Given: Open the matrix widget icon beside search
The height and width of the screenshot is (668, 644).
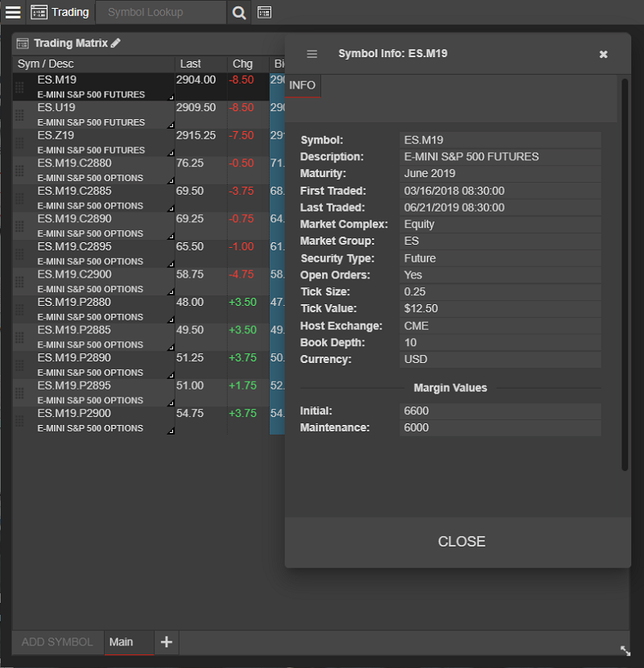Looking at the screenshot, I should click(x=264, y=12).
